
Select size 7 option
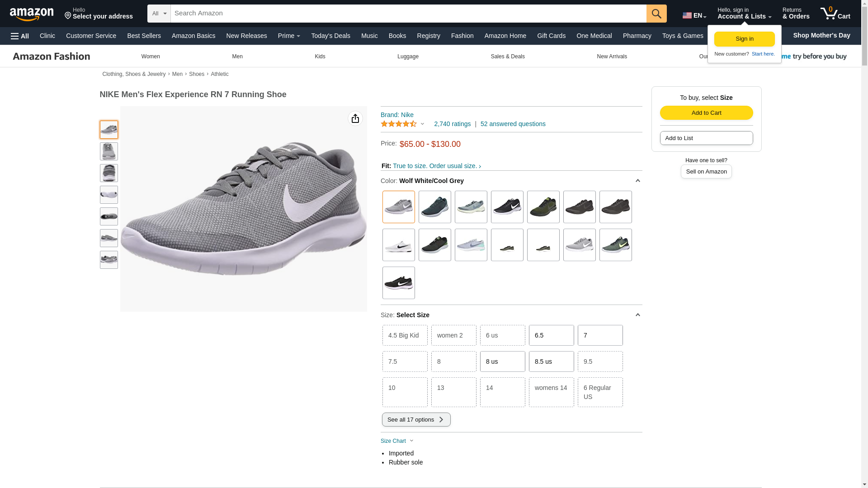[600, 335]
